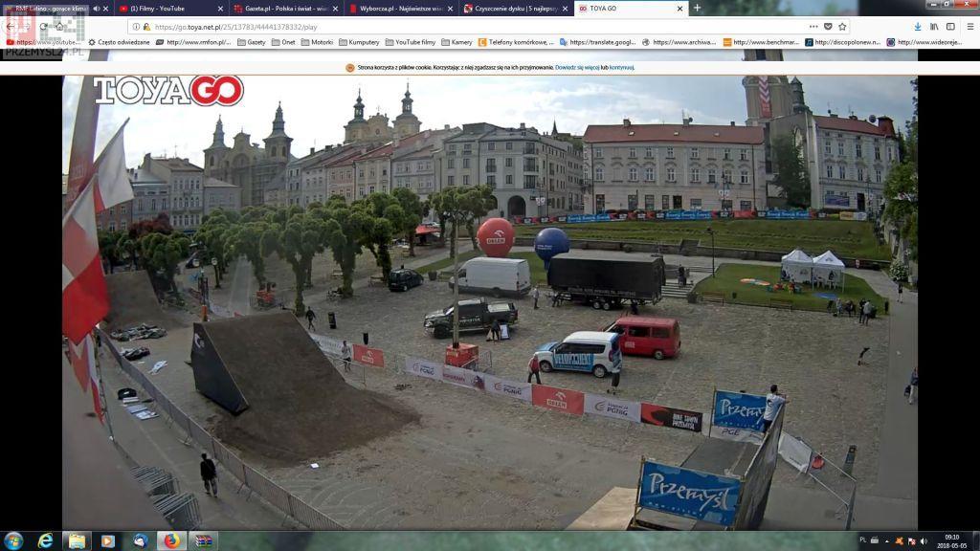Open the Firefox downloads panel
The image size is (980, 551).
click(918, 27)
